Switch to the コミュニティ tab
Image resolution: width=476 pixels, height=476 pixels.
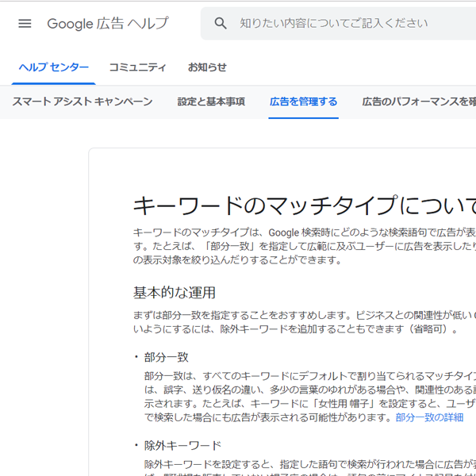pyautogui.click(x=137, y=67)
